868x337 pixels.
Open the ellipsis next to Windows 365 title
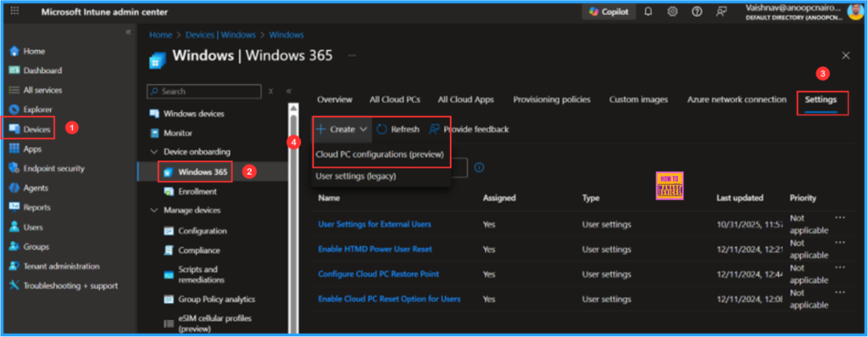click(x=352, y=55)
